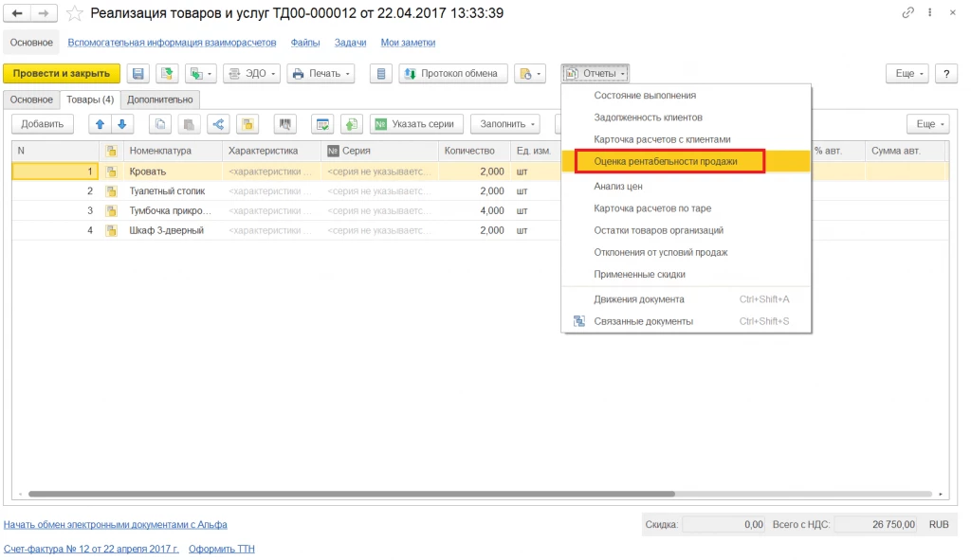Move the selected row down
Viewport: 971px width, 560px height.
[122, 124]
